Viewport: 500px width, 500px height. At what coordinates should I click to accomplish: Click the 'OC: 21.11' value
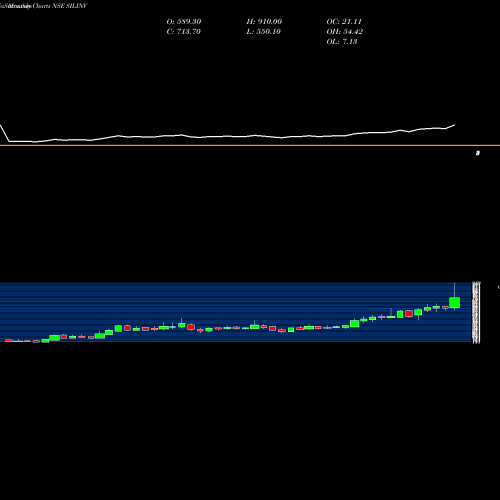(344, 22)
